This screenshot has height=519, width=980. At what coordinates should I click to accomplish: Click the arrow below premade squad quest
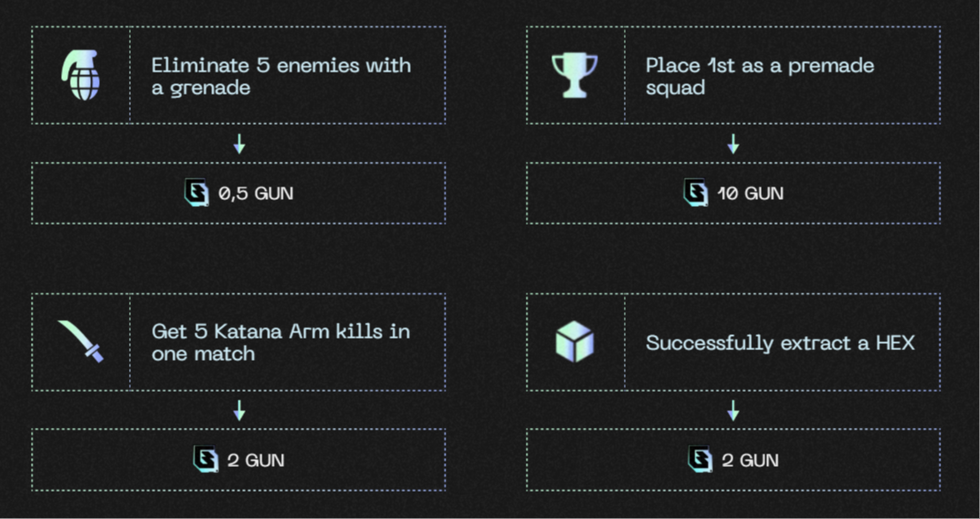point(733,144)
